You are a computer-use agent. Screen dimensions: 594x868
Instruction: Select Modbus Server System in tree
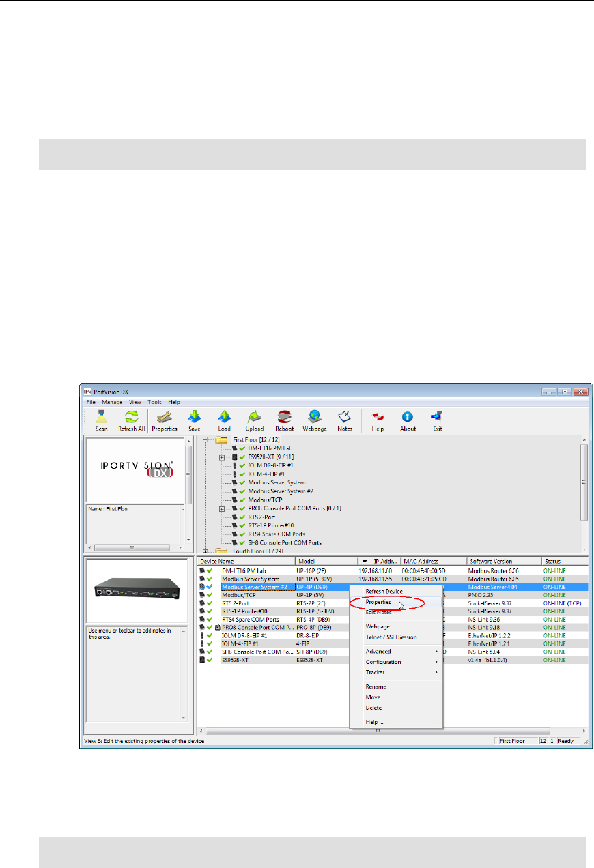click(277, 482)
